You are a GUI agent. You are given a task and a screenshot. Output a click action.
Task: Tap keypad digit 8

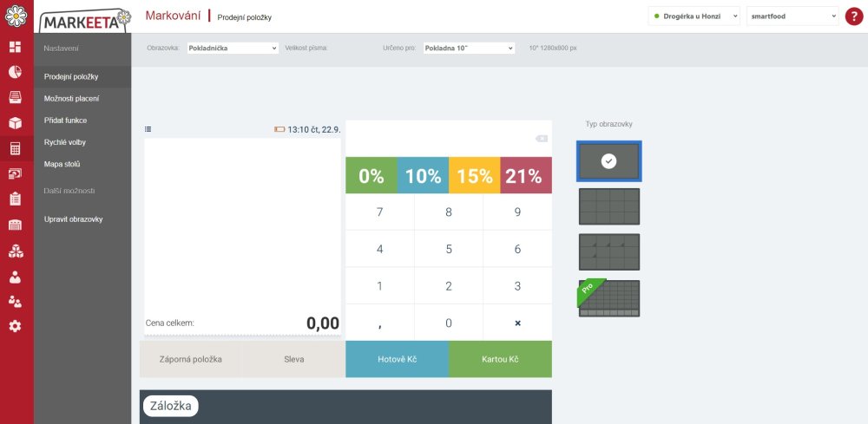point(449,212)
